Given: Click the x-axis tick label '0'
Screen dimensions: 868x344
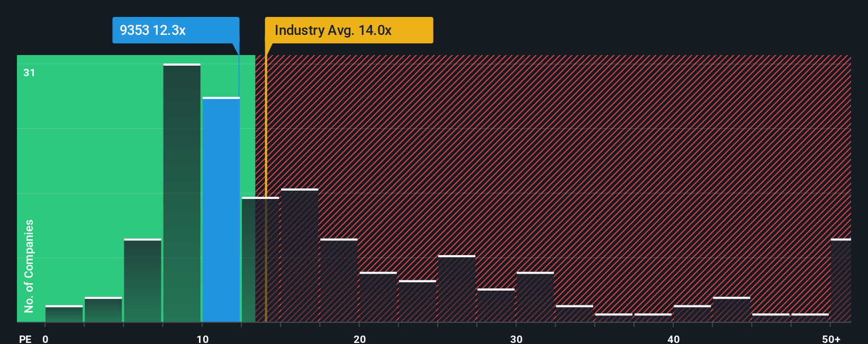Looking at the screenshot, I should [x=46, y=339].
